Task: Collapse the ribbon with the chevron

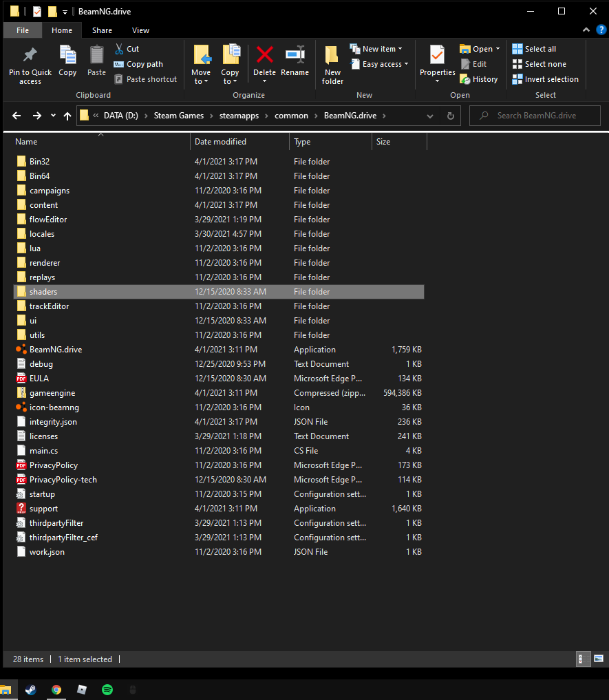Action: point(586,30)
